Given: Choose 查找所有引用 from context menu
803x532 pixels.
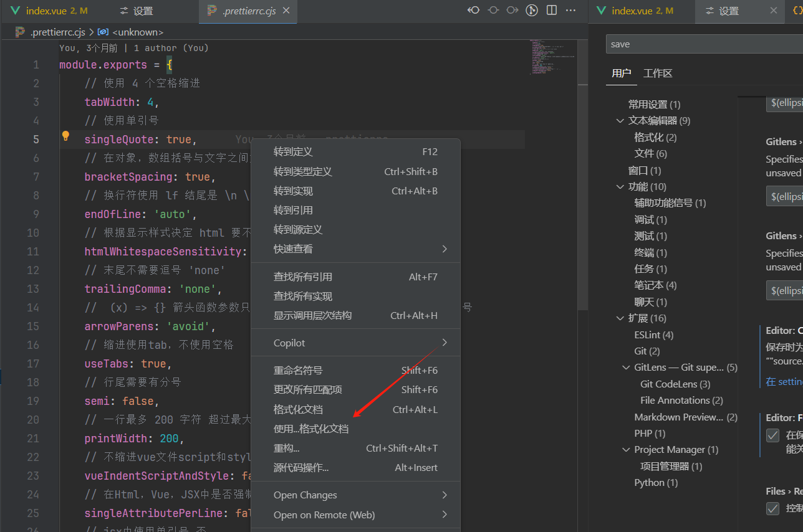Looking at the screenshot, I should point(355,277).
